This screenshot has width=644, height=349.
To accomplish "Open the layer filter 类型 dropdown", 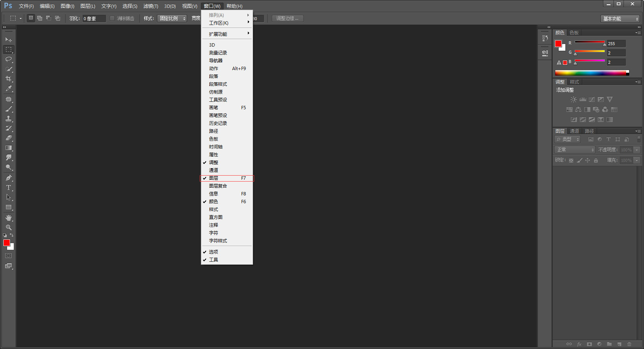I will coord(568,139).
